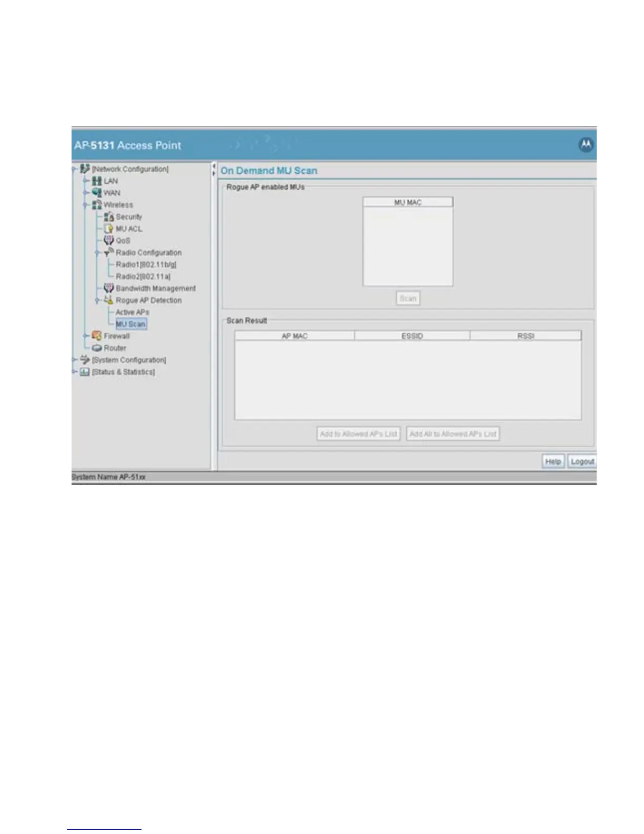Click the Bandwidth Management icon
The height and width of the screenshot is (834, 644).
(x=109, y=288)
